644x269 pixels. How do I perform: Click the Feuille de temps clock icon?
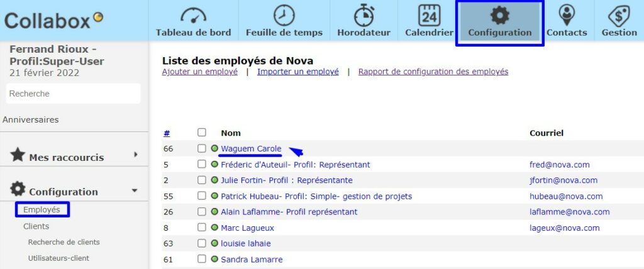click(x=284, y=15)
